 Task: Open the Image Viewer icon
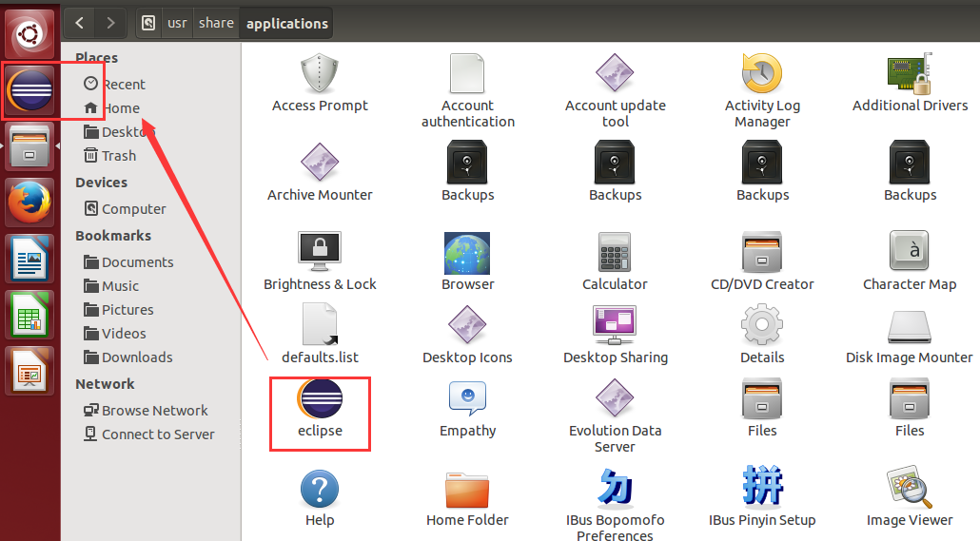pyautogui.click(x=910, y=487)
